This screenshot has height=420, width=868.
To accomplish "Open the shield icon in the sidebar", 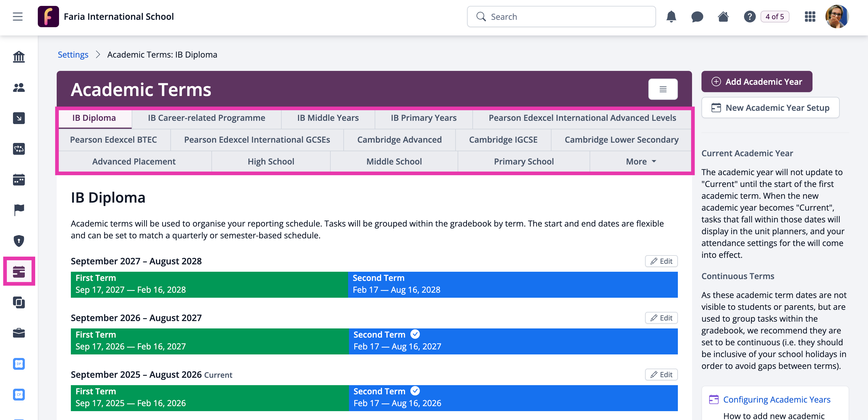I will tap(19, 241).
